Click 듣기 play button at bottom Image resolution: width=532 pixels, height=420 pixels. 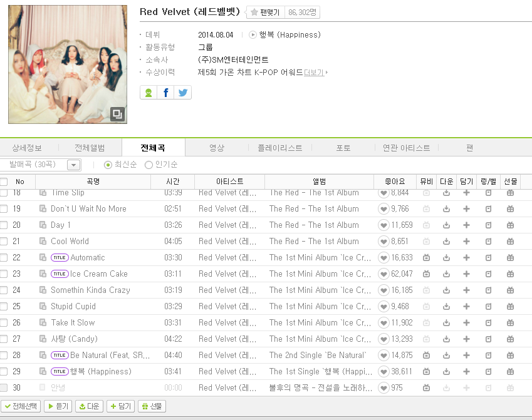tap(58, 406)
